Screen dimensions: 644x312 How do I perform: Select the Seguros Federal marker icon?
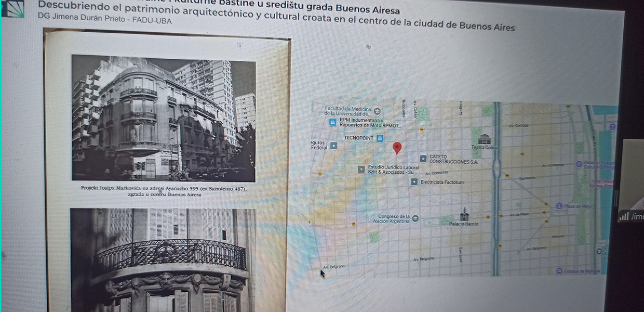click(x=333, y=146)
